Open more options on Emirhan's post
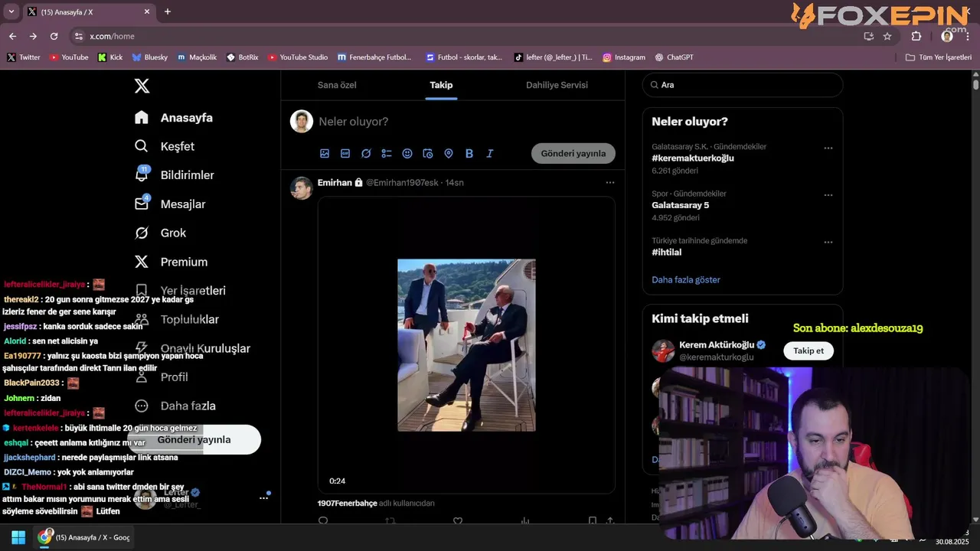The image size is (980, 551). (609, 182)
